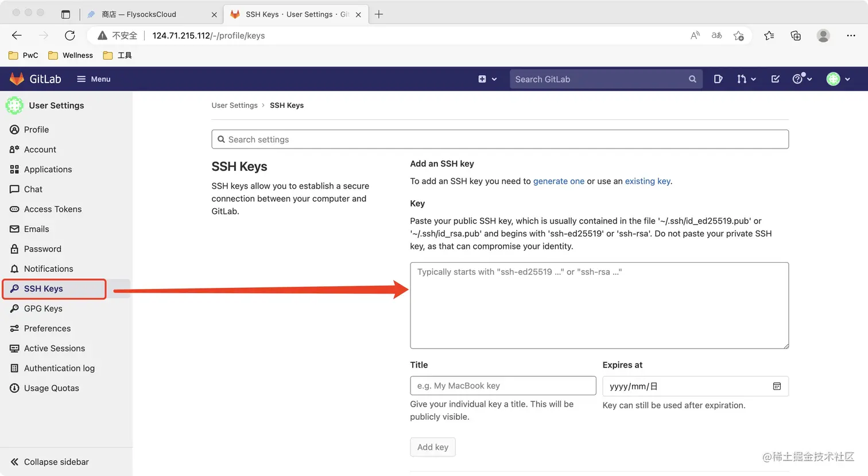Open the user avatar dropdown
This screenshot has height=476, width=868.
tap(838, 79)
